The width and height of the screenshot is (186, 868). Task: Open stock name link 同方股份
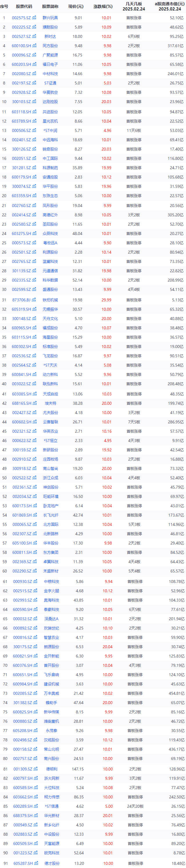click(50, 45)
